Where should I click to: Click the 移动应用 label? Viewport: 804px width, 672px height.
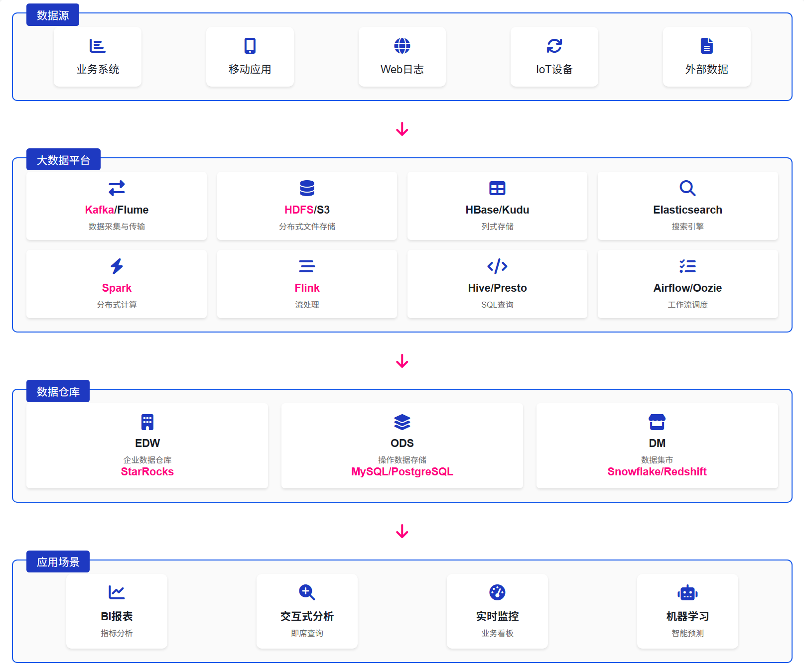tap(250, 69)
